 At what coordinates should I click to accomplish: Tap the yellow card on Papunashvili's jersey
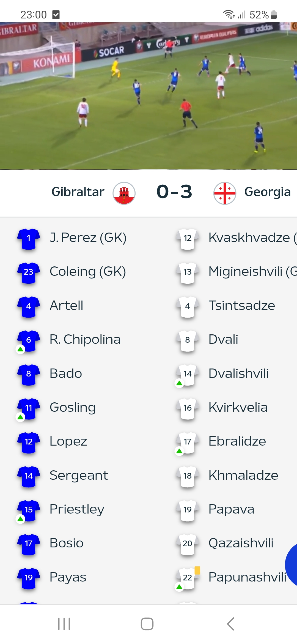point(197,570)
